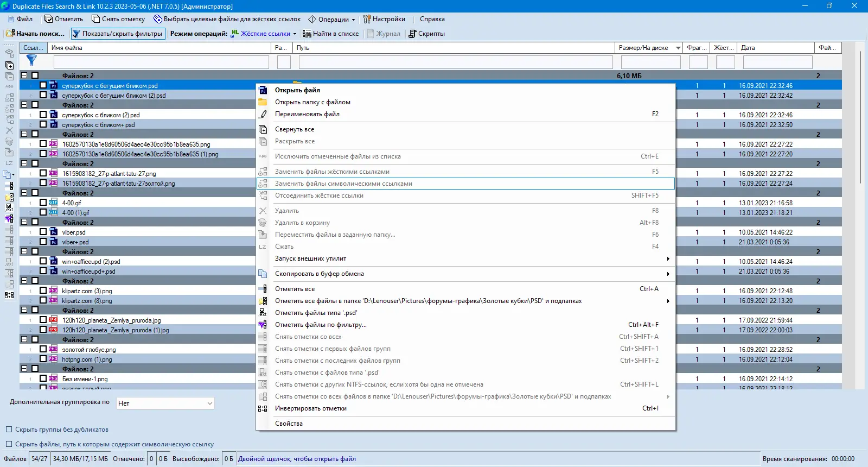The image size is (868, 467).
Task: Collapse the first file group
Action: tap(24, 75)
